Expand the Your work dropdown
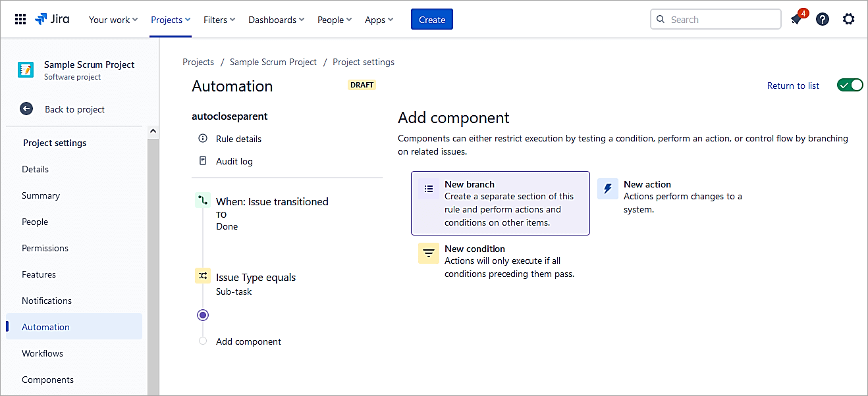The image size is (868, 396). [x=113, y=20]
